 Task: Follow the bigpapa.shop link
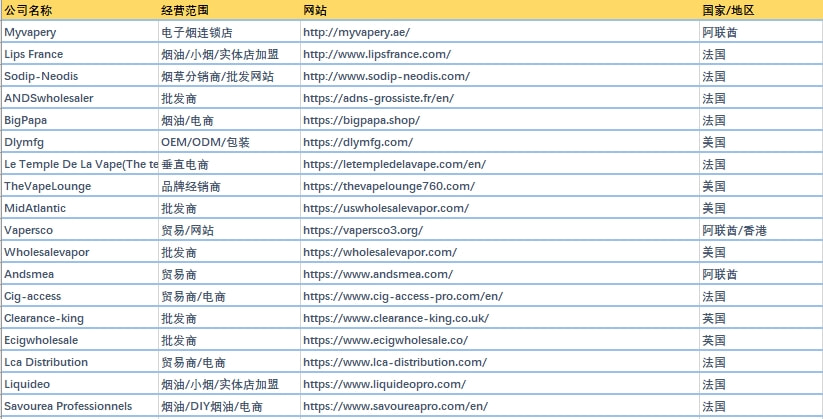361,120
